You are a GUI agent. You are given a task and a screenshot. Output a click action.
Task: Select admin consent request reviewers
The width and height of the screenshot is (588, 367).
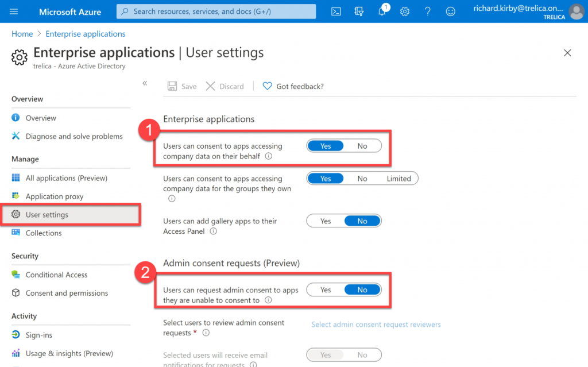coord(376,324)
